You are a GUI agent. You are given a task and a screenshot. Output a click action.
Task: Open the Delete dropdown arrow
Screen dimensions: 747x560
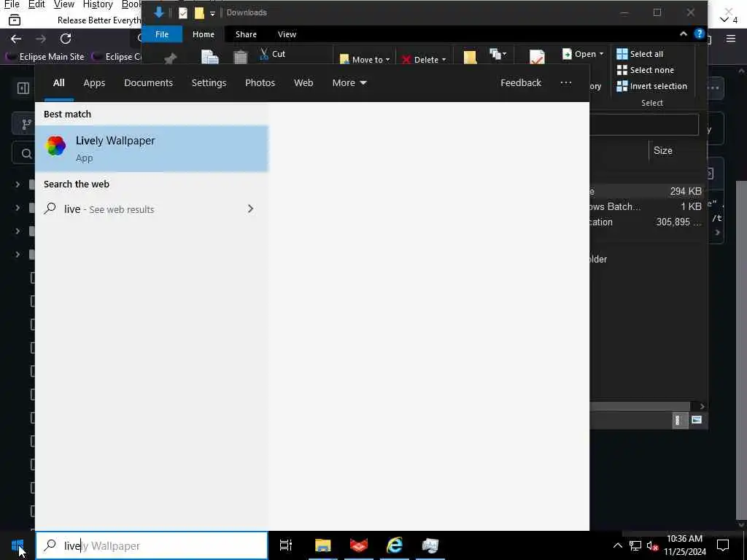click(x=444, y=60)
